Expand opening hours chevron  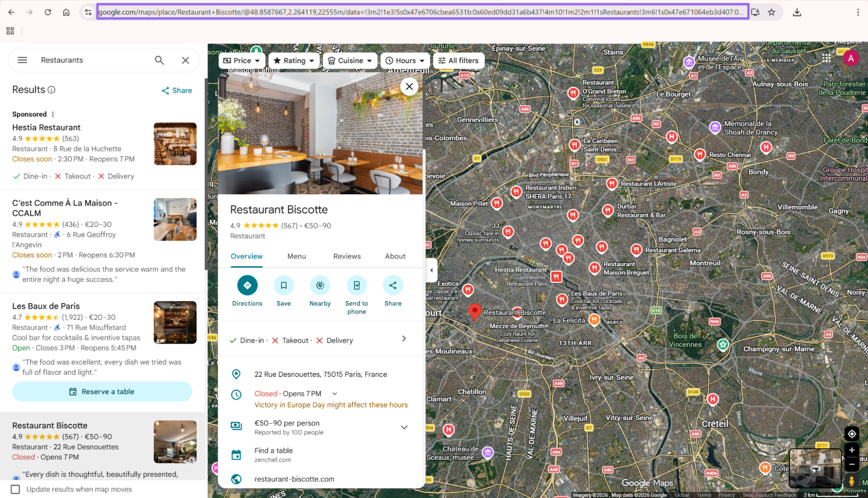[x=335, y=394]
